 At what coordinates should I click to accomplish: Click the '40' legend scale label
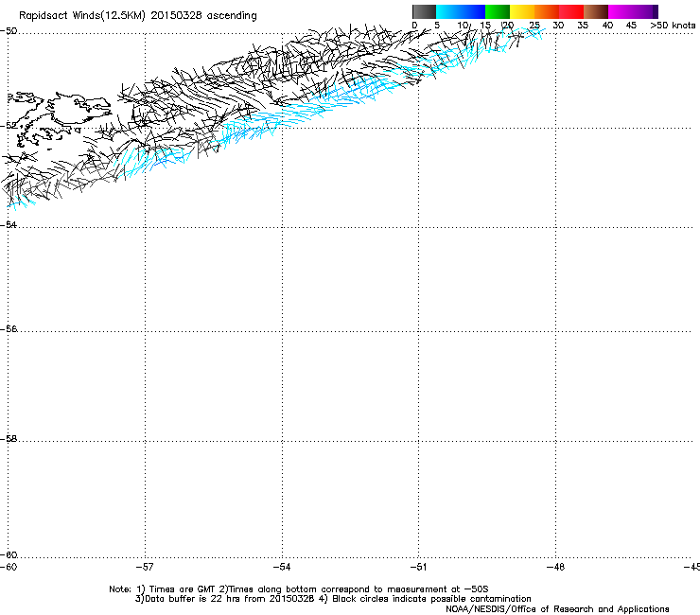(x=607, y=26)
